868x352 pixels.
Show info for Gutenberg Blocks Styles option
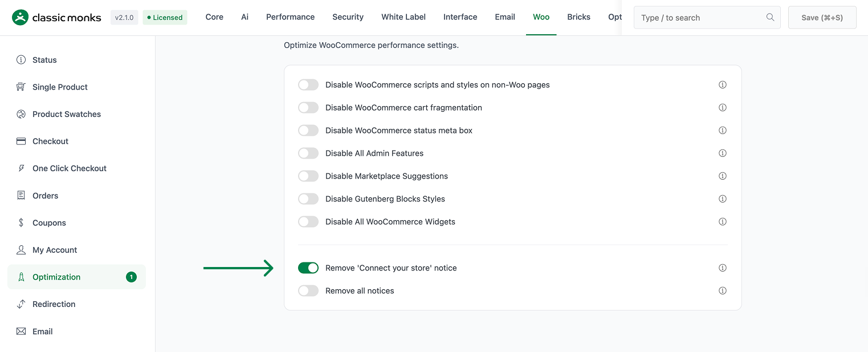click(723, 199)
